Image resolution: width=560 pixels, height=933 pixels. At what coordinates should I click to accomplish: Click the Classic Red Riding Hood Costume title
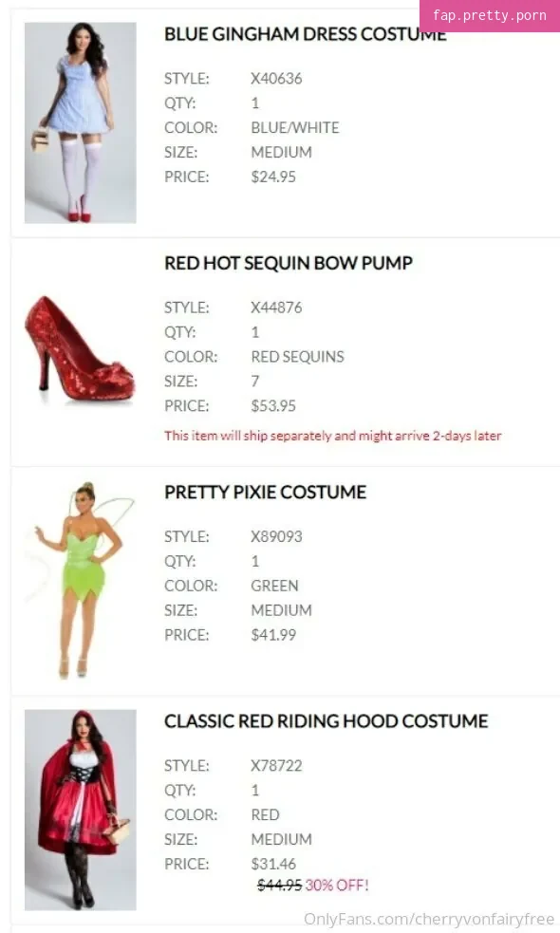[x=327, y=721]
